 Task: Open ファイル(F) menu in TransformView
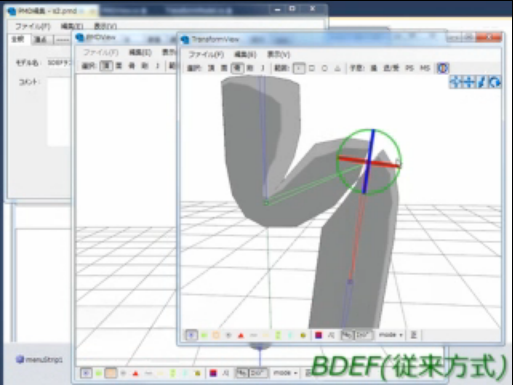(x=206, y=54)
